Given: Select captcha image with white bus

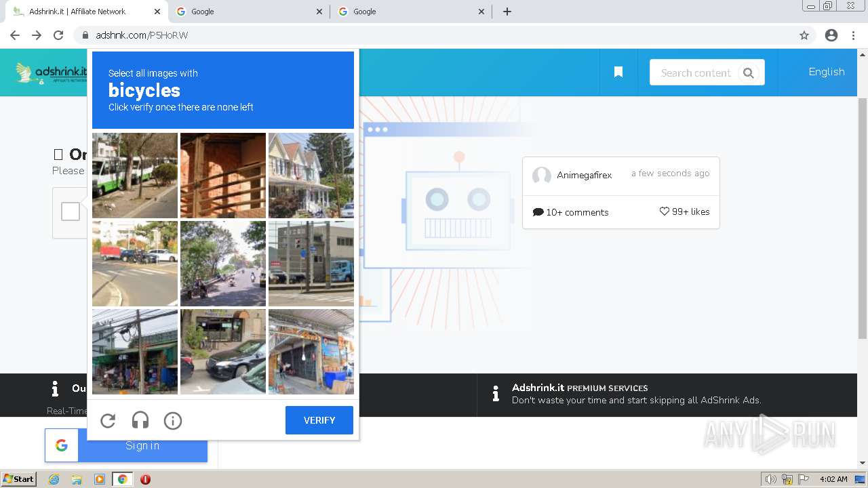Looking at the screenshot, I should 135,176.
